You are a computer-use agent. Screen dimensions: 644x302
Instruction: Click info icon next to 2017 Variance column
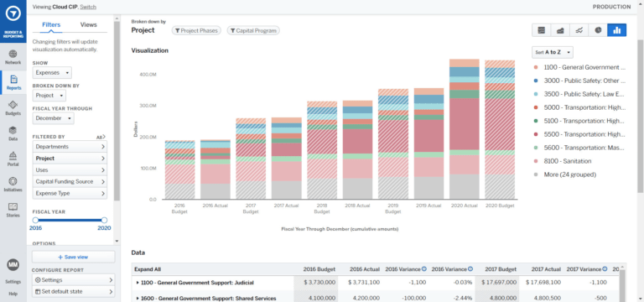[605, 269]
